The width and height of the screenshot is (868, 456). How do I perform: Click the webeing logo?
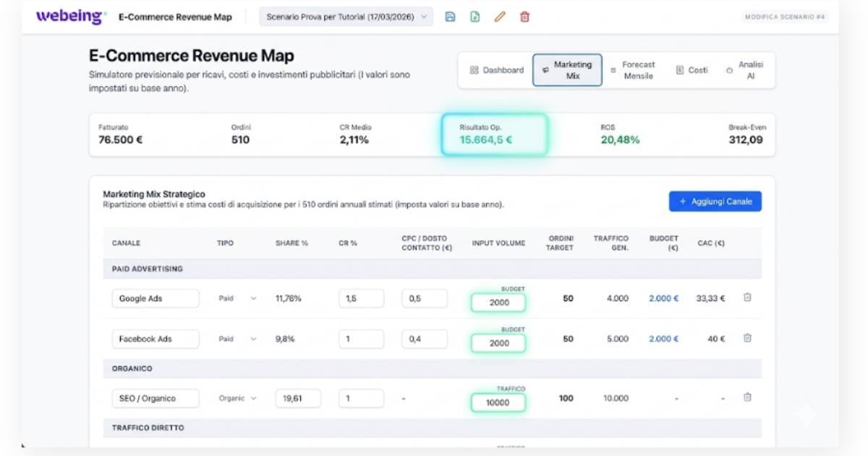(71, 16)
